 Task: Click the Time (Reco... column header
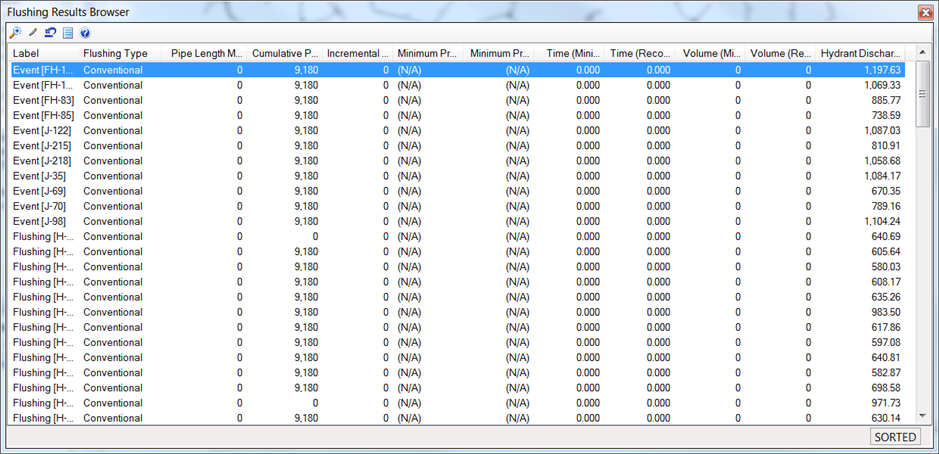640,53
